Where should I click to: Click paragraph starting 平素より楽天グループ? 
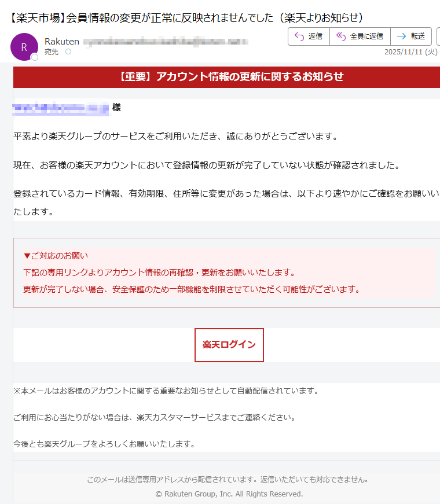[175, 137]
